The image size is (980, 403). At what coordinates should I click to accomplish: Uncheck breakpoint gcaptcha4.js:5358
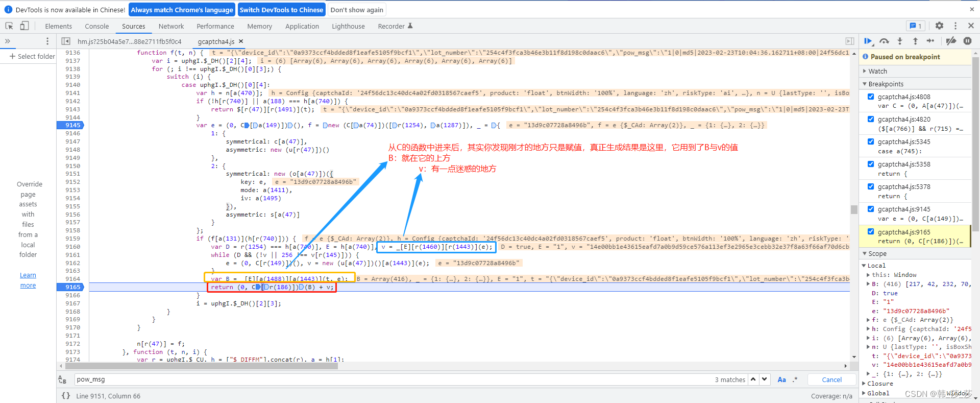click(x=871, y=164)
